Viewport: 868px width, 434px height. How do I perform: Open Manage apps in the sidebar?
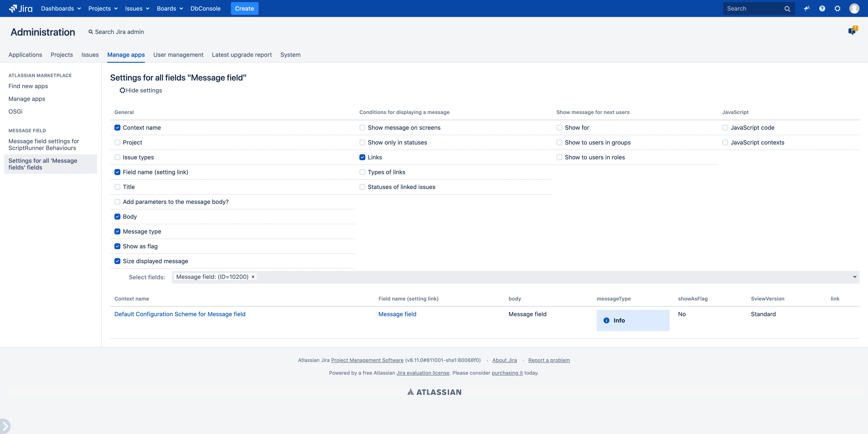coord(27,99)
